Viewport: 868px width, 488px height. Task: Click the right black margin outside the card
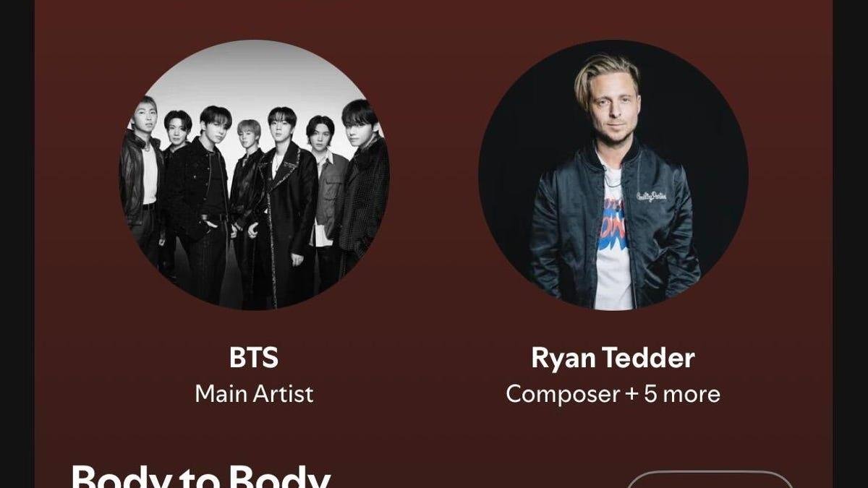pos(851,244)
